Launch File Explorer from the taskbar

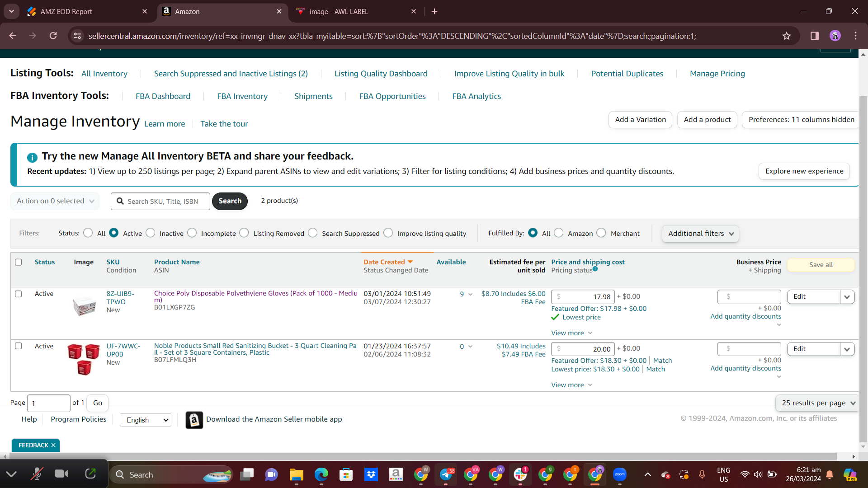click(296, 474)
